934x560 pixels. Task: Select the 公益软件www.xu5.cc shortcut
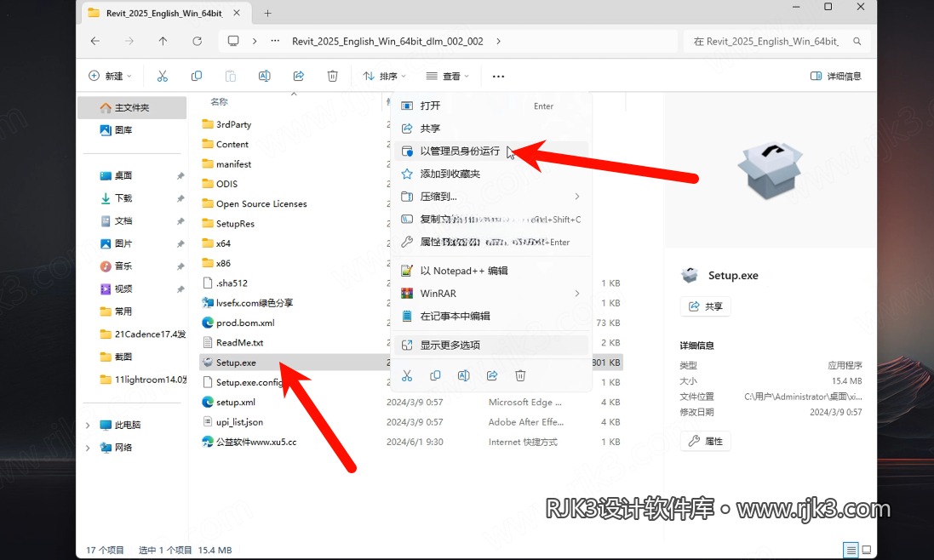[x=249, y=443]
